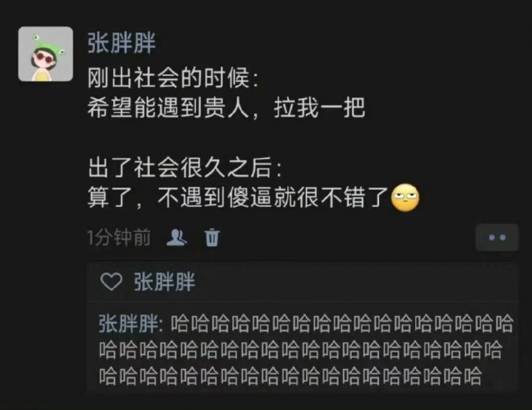This screenshot has height=410, width=532.
Task: Open the two-dot like/comment button
Action: coord(497,237)
